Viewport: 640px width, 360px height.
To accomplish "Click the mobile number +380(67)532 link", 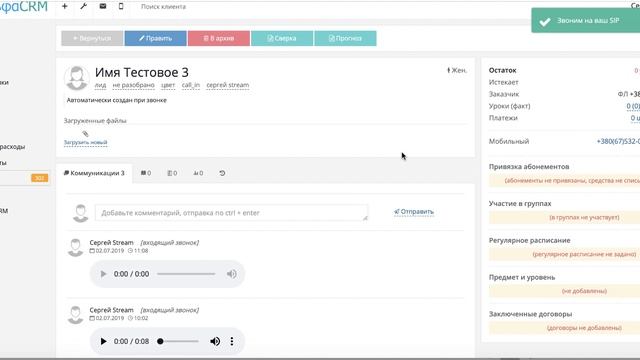I will [x=618, y=141].
